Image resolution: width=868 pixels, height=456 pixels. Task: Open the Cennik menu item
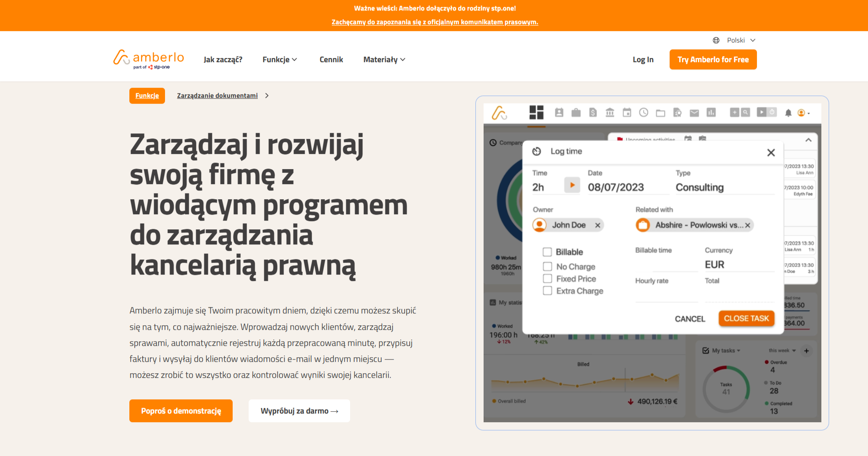(331, 59)
